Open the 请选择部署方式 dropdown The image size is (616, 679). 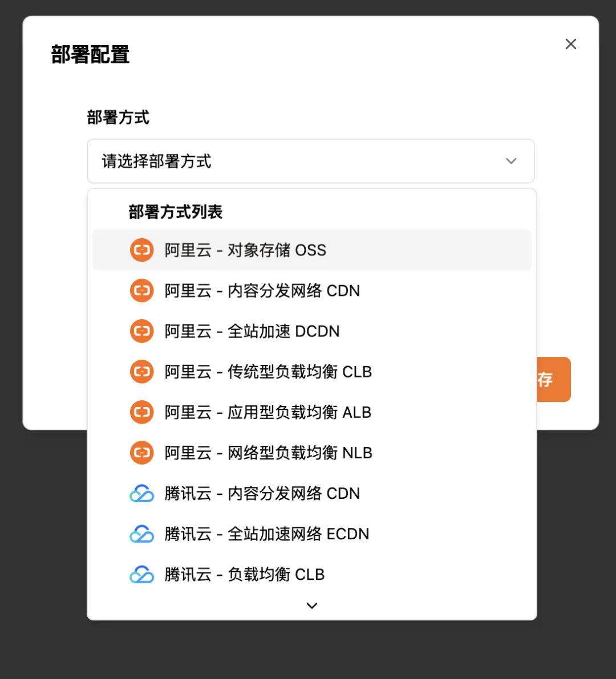pyautogui.click(x=297, y=161)
